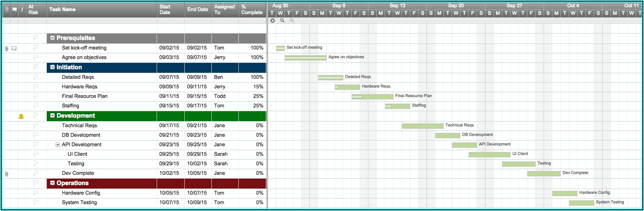Image resolution: width=644 pixels, height=211 pixels.
Task: Click the Final Resource Plan task cell
Action: [85, 96]
